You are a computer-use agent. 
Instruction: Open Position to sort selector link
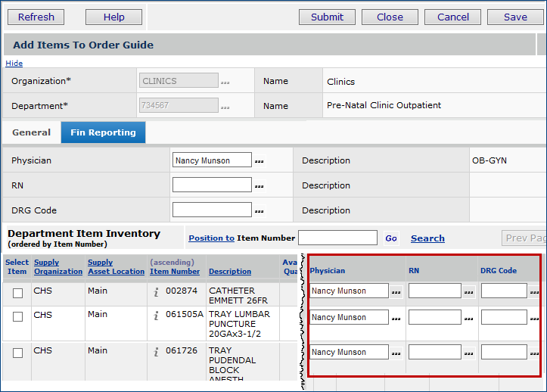coord(211,238)
